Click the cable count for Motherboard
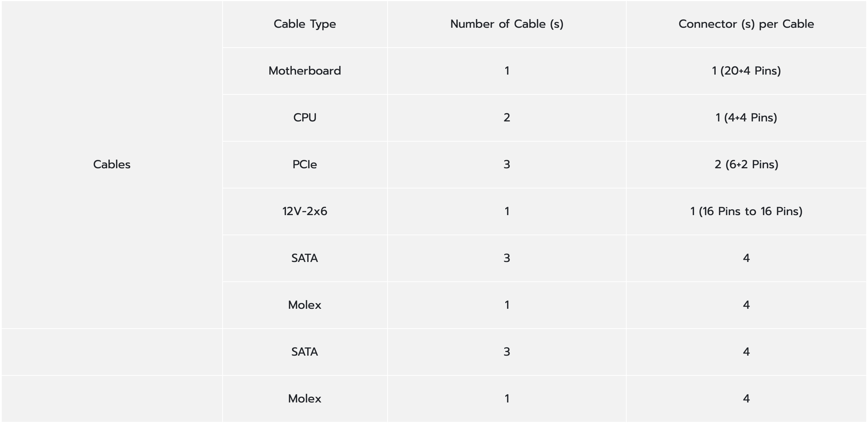The image size is (868, 423). (x=507, y=71)
